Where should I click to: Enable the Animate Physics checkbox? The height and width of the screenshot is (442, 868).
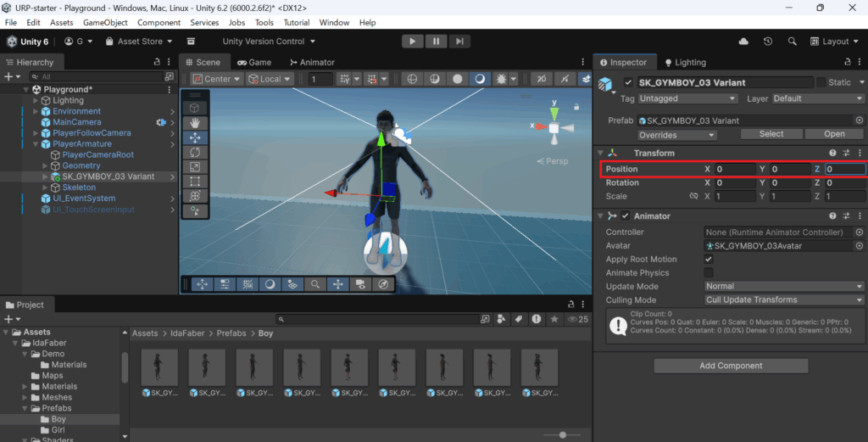pyautogui.click(x=709, y=273)
